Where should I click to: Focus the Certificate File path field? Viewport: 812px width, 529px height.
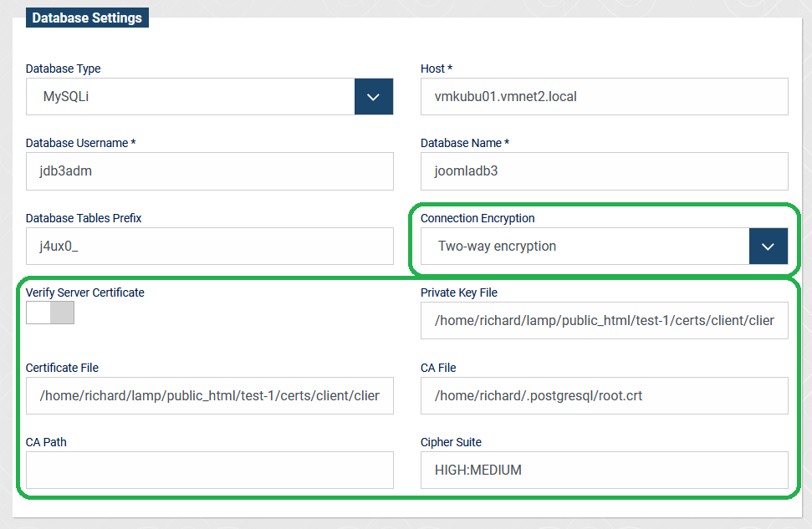coord(210,396)
